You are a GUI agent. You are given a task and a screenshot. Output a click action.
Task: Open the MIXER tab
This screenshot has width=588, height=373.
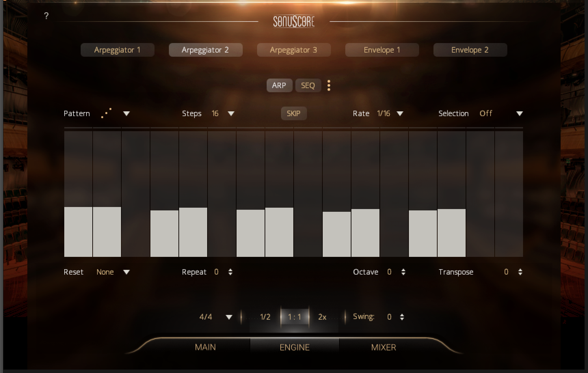tap(384, 347)
